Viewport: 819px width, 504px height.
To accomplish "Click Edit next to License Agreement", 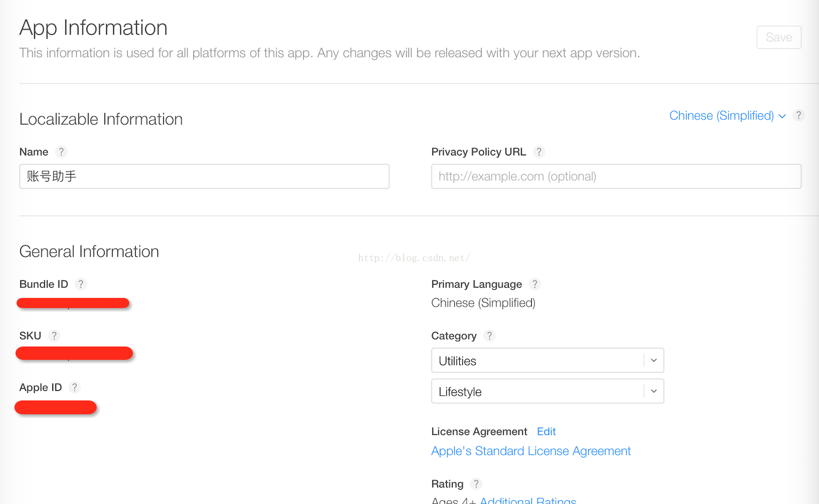I will coord(546,431).
